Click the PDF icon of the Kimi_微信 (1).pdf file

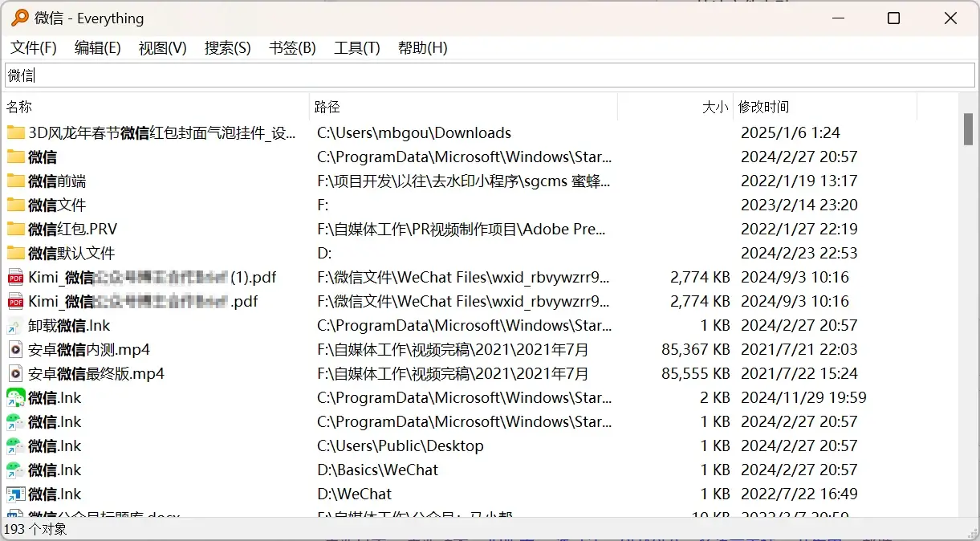pos(16,278)
